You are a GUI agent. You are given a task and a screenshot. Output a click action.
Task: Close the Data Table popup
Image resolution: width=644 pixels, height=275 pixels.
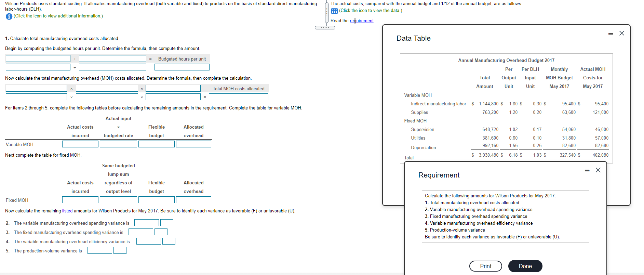click(622, 33)
